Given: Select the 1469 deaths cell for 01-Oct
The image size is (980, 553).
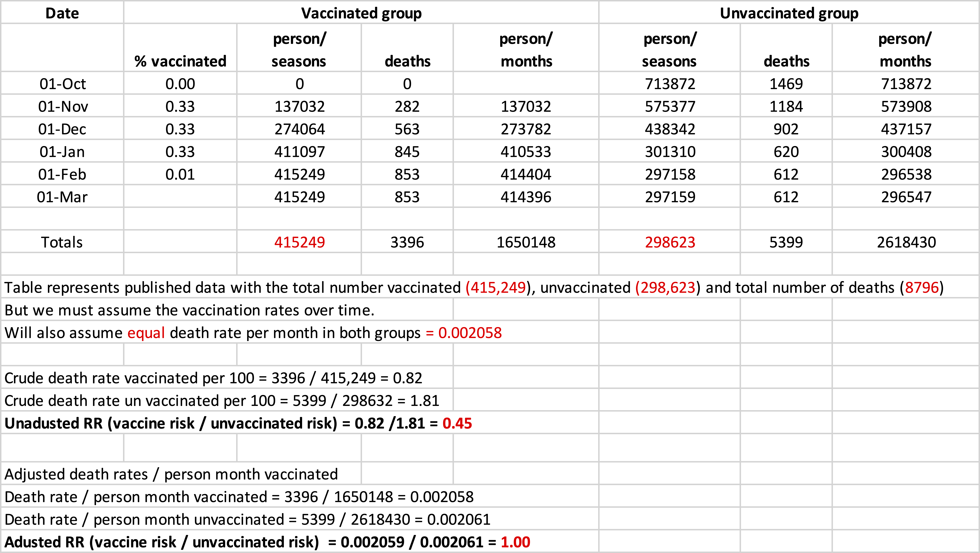Looking at the screenshot, I should coord(786,83).
